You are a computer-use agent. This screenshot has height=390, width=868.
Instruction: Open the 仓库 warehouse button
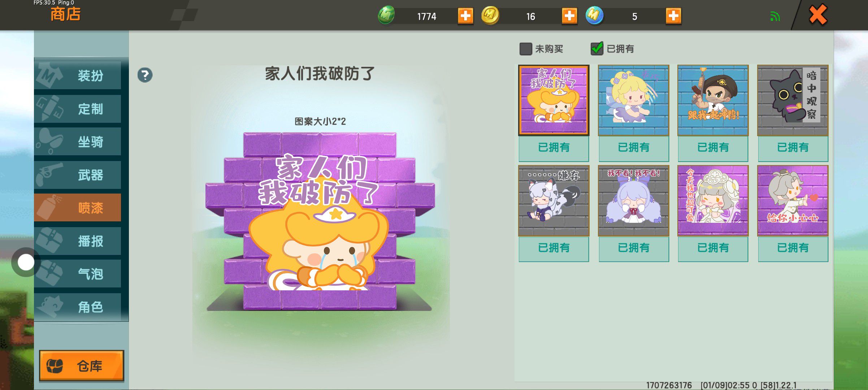pyautogui.click(x=82, y=366)
